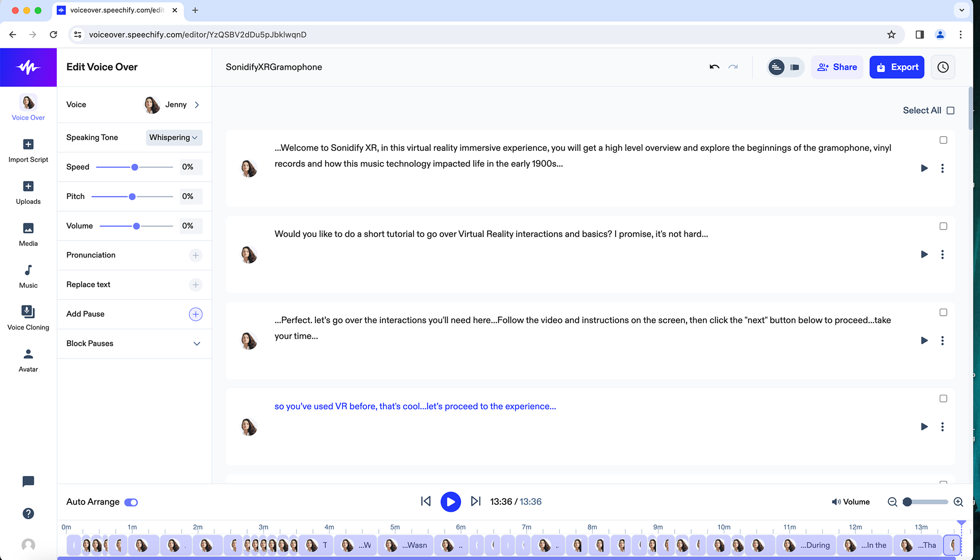Switch to video view mode
Image resolution: width=980 pixels, height=560 pixels.
click(795, 67)
